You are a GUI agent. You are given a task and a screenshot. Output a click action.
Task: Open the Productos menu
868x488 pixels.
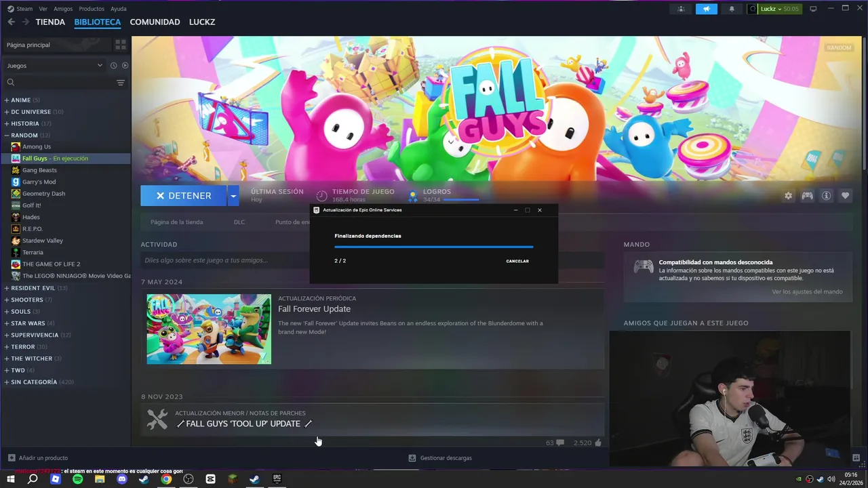92,9
